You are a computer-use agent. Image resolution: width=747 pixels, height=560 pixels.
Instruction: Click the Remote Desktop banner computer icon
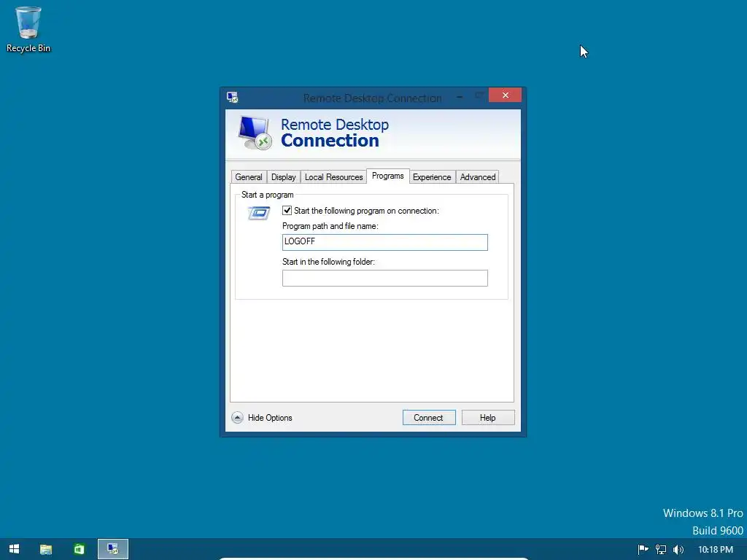tap(255, 133)
